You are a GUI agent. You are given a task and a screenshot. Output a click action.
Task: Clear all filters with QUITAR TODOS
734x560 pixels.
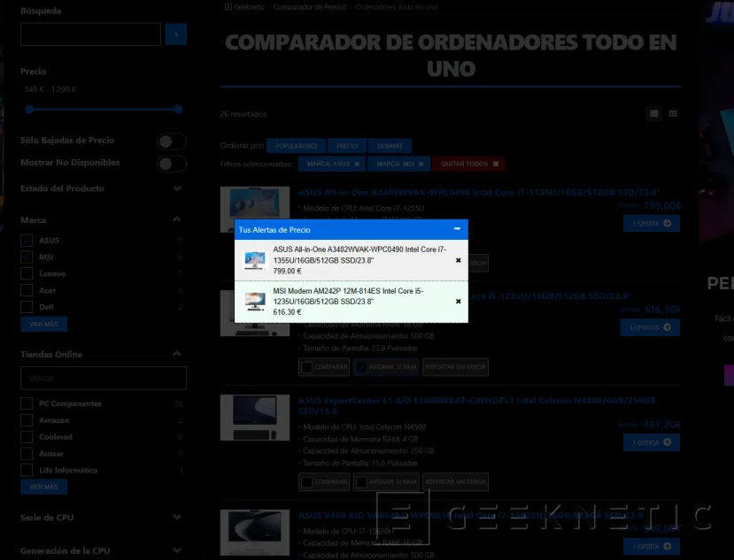click(x=469, y=164)
